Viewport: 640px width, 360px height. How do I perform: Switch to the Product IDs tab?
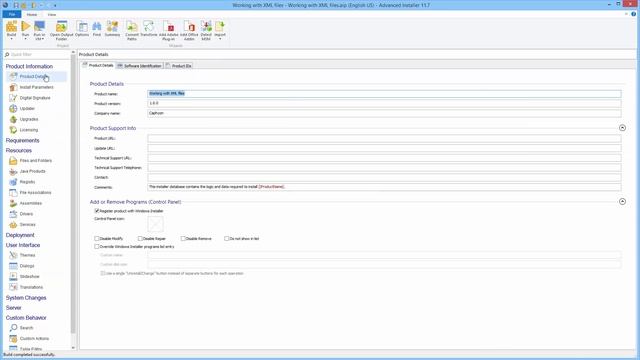pos(179,66)
